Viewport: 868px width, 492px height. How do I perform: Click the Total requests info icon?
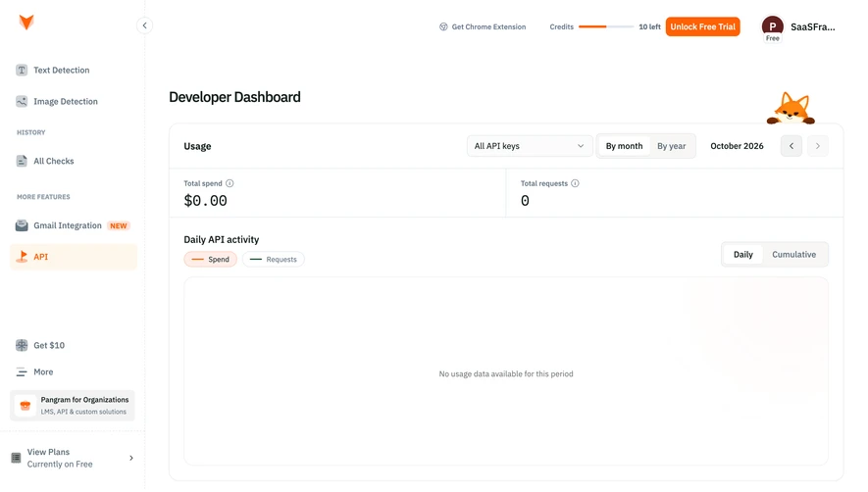tap(575, 183)
